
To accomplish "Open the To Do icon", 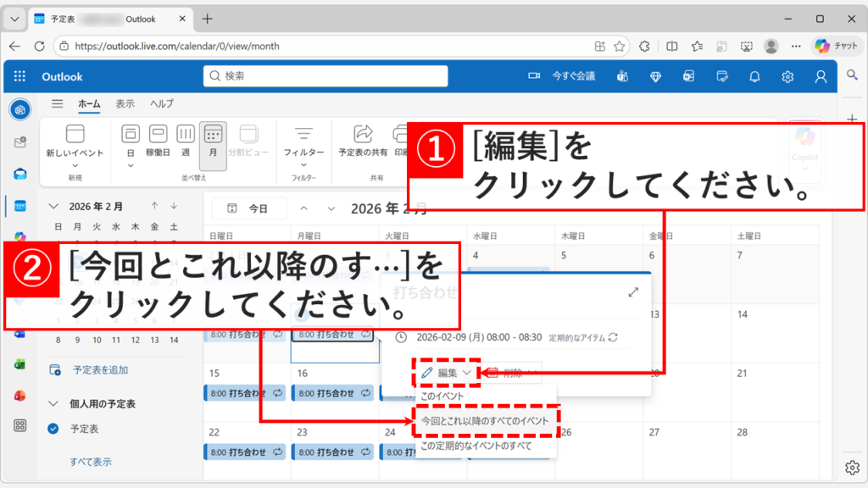I will point(723,76).
